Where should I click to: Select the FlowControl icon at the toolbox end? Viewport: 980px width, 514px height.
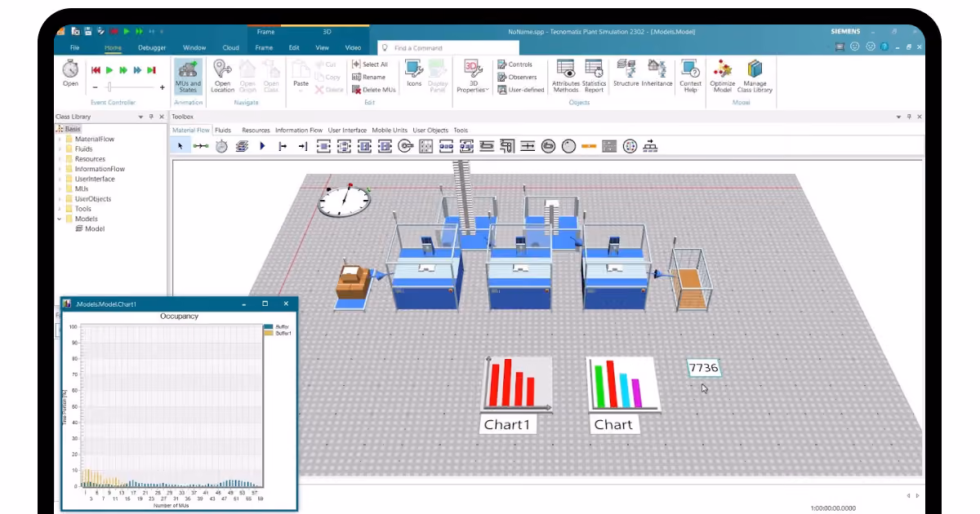click(x=650, y=146)
